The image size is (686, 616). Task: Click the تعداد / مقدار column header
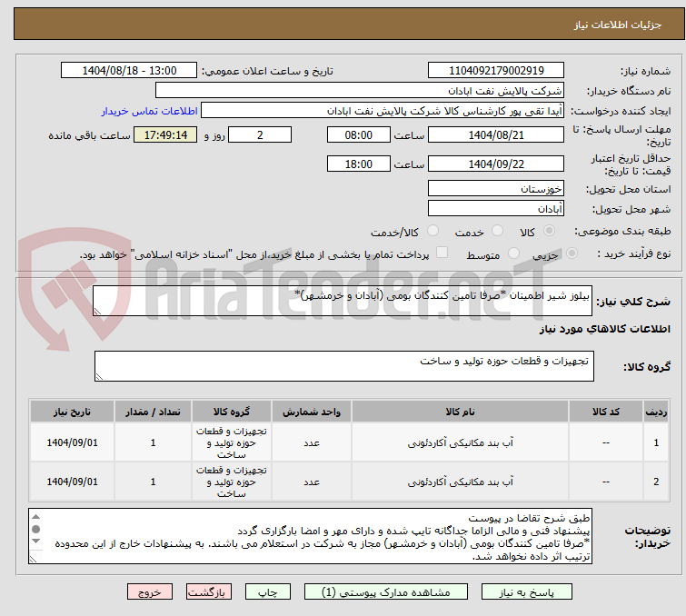point(153,412)
